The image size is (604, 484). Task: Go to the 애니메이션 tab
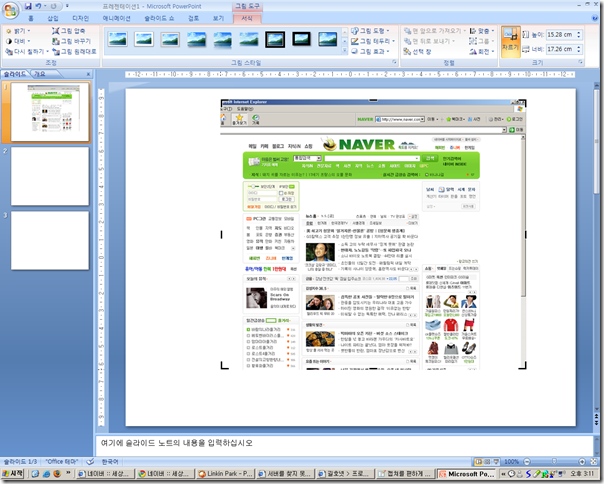pyautogui.click(x=116, y=18)
